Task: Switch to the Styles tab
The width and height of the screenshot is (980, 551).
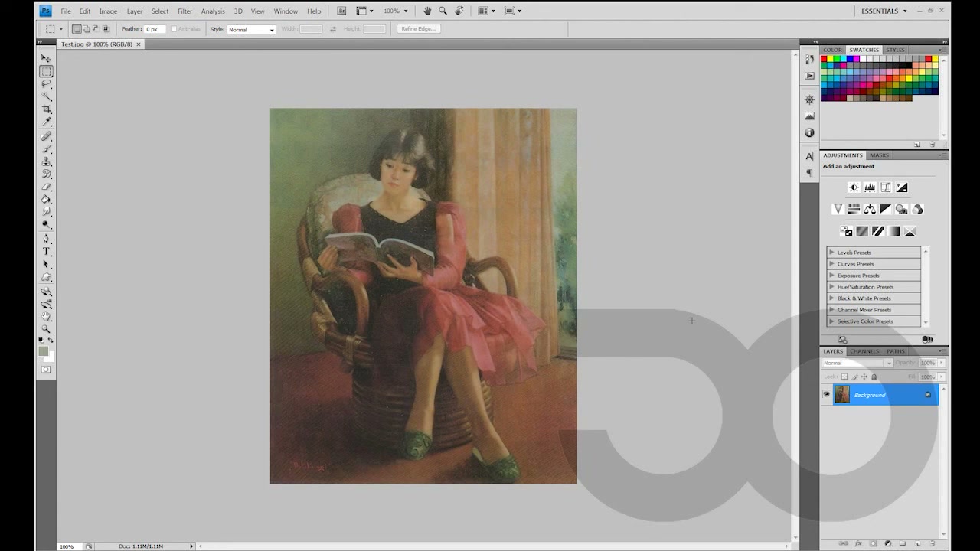Action: tap(895, 50)
